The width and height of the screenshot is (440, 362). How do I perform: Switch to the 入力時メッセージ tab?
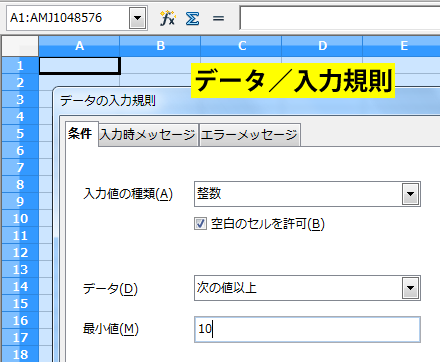pos(148,135)
